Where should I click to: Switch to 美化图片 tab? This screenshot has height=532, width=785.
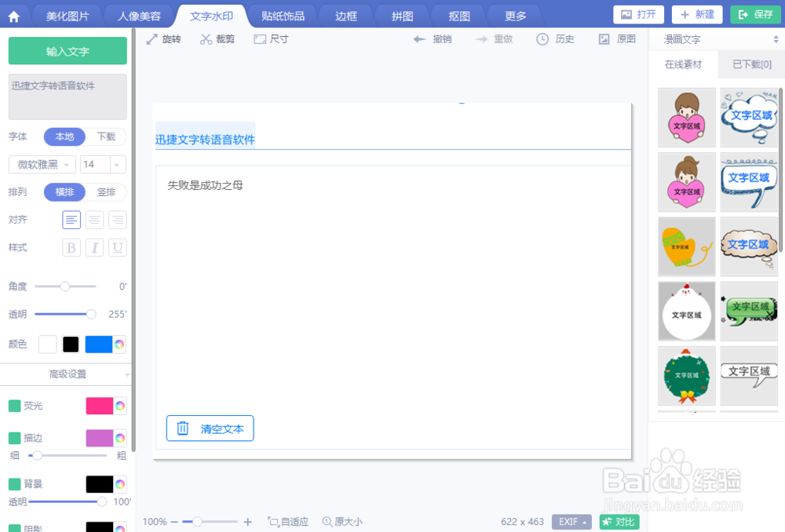pos(67,16)
